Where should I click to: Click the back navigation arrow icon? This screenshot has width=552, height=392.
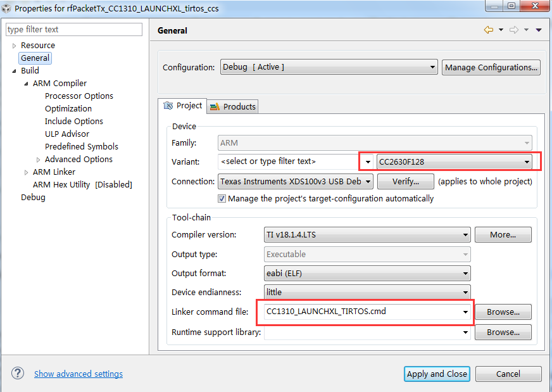click(x=488, y=30)
